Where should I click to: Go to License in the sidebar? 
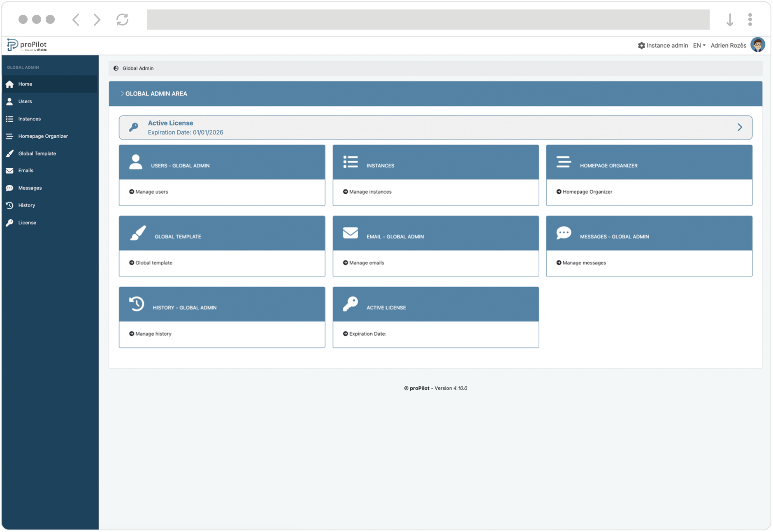click(x=27, y=223)
